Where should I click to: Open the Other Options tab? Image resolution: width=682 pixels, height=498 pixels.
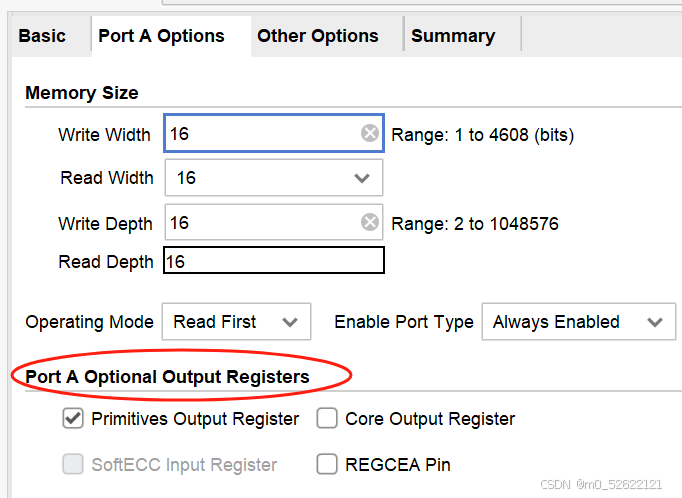tap(318, 36)
